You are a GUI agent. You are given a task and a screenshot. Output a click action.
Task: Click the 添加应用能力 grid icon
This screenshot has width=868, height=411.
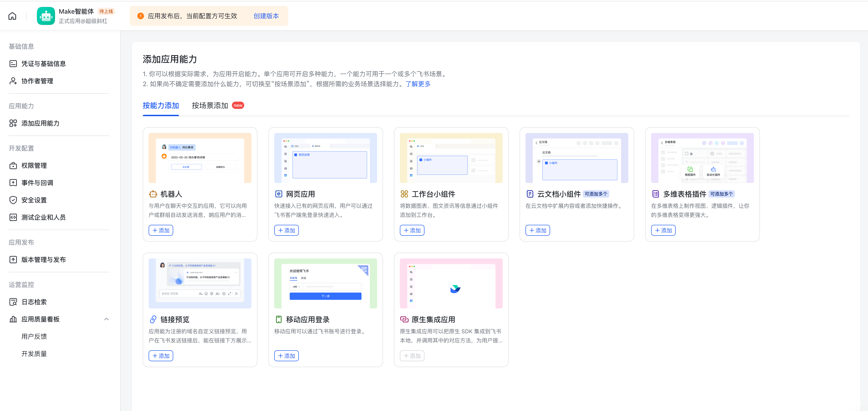(13, 123)
